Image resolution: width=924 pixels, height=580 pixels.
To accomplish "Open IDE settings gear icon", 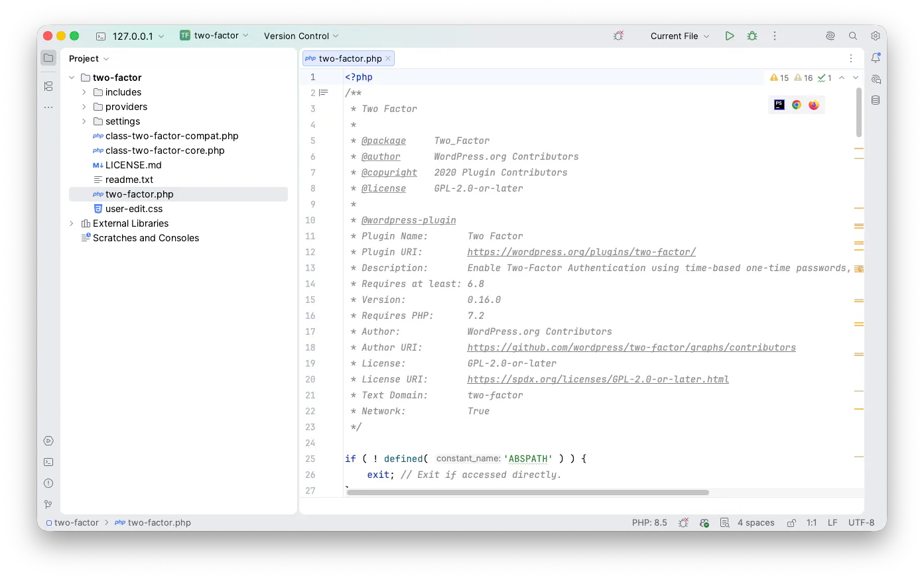I will point(876,36).
